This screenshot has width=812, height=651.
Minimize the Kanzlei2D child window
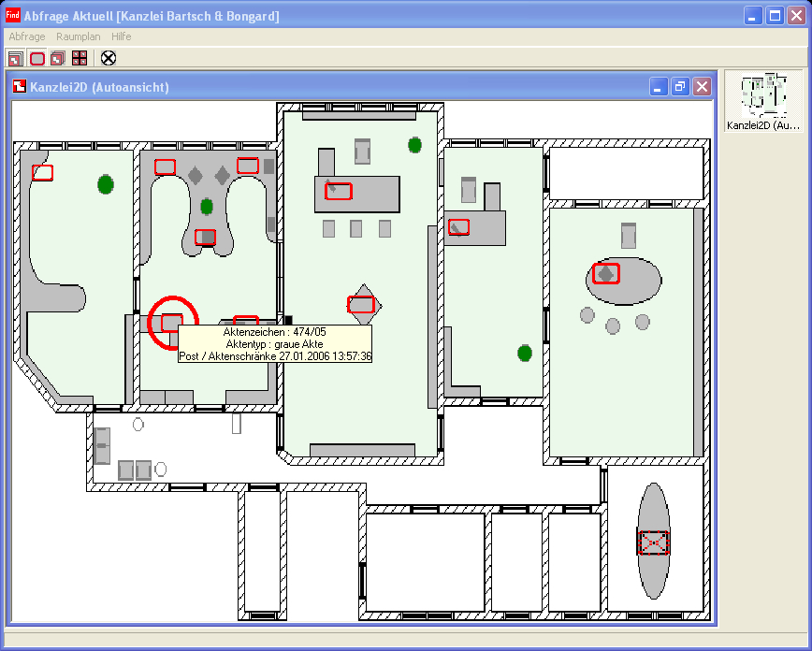[x=659, y=87]
